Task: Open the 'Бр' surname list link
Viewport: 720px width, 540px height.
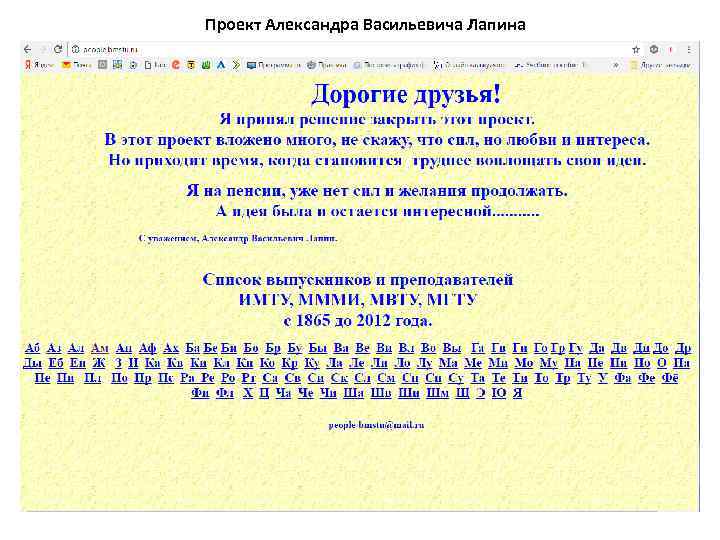Action: (x=273, y=349)
